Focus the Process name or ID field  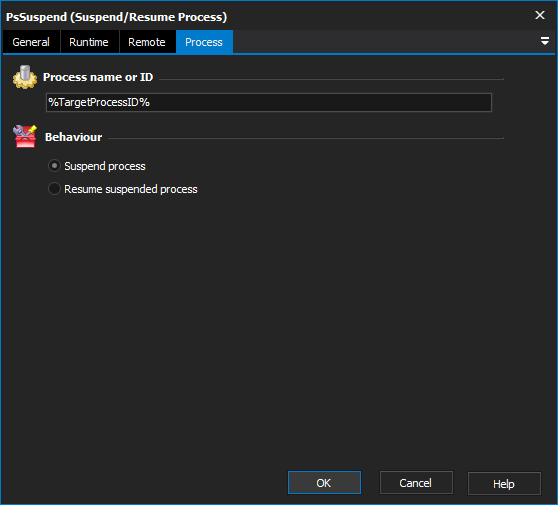(x=269, y=102)
